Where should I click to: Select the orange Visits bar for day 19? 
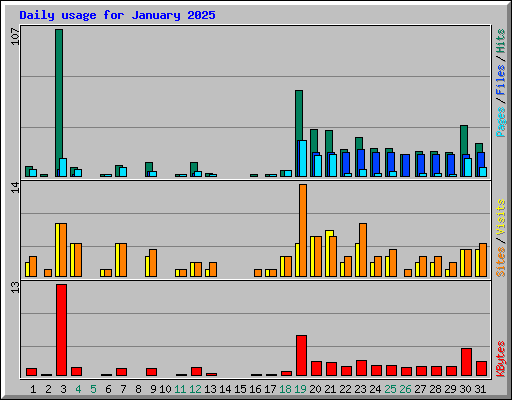303,230
